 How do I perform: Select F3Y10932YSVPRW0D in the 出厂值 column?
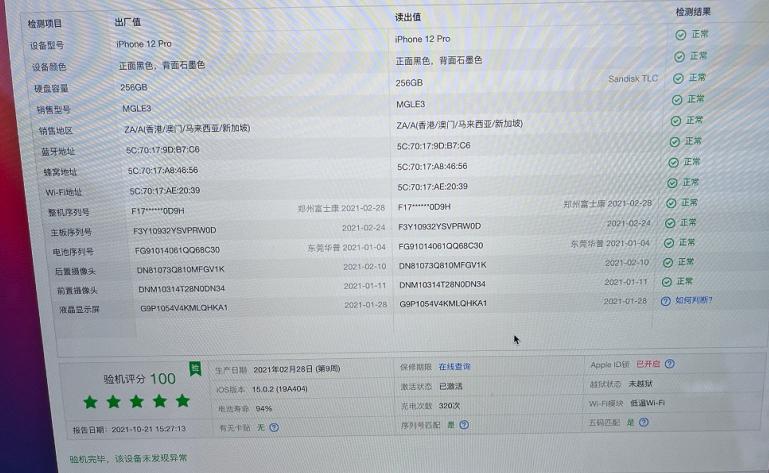click(175, 230)
